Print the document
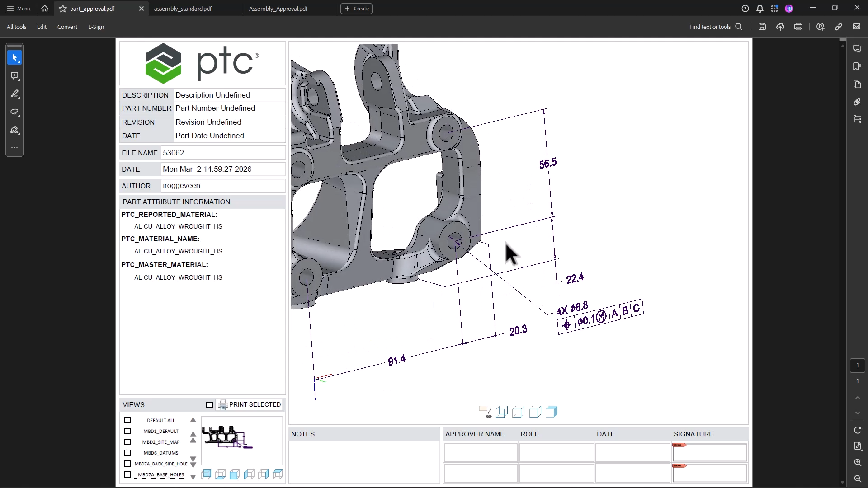868x488 pixels. click(x=798, y=27)
